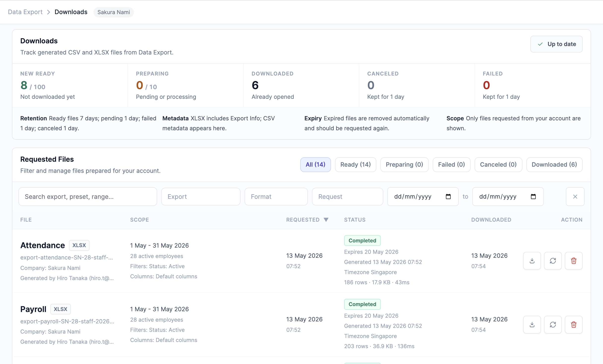
Task: Click the Downloaded stat value 6
Action: (x=255, y=85)
